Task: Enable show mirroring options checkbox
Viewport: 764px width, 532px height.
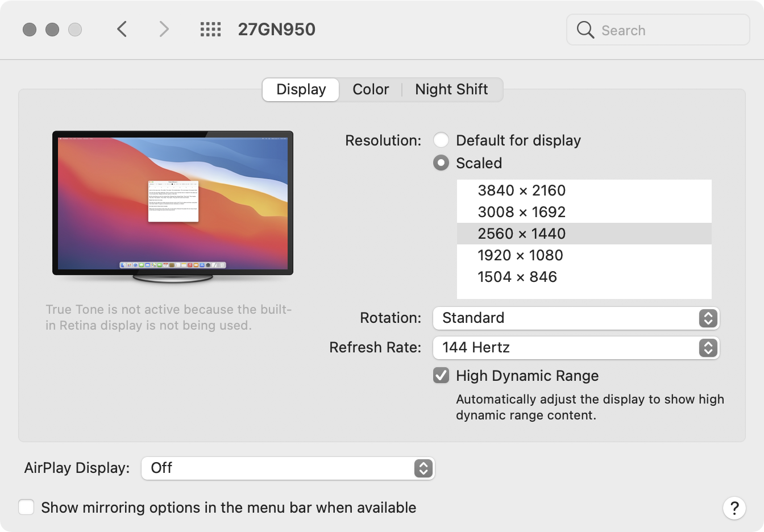Action: [26, 507]
